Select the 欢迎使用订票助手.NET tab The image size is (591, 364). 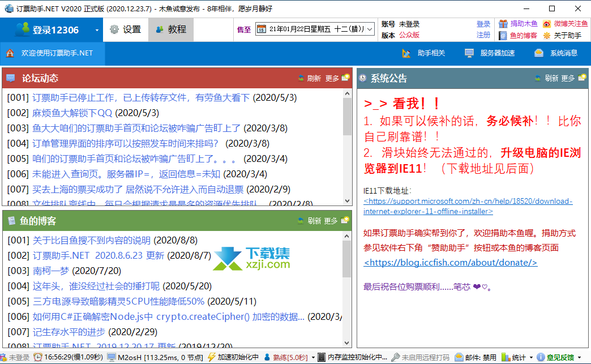click(x=53, y=53)
